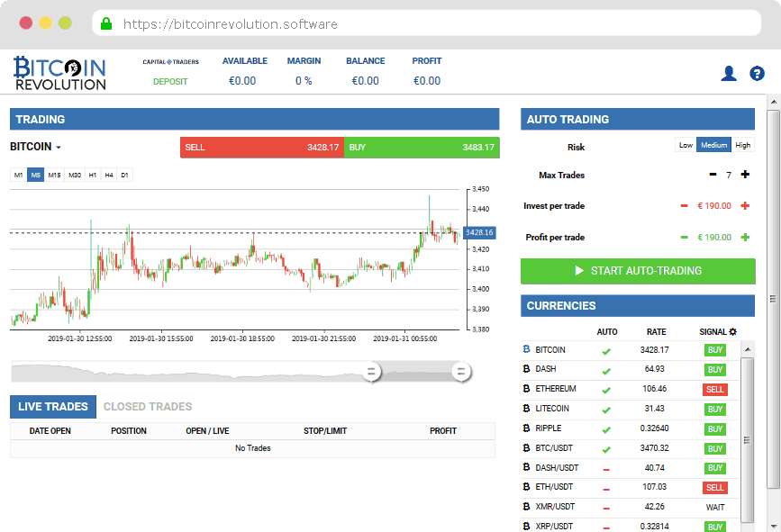Switch to the LIVE TRADES tab
This screenshot has width=781, height=532.
pos(53,407)
